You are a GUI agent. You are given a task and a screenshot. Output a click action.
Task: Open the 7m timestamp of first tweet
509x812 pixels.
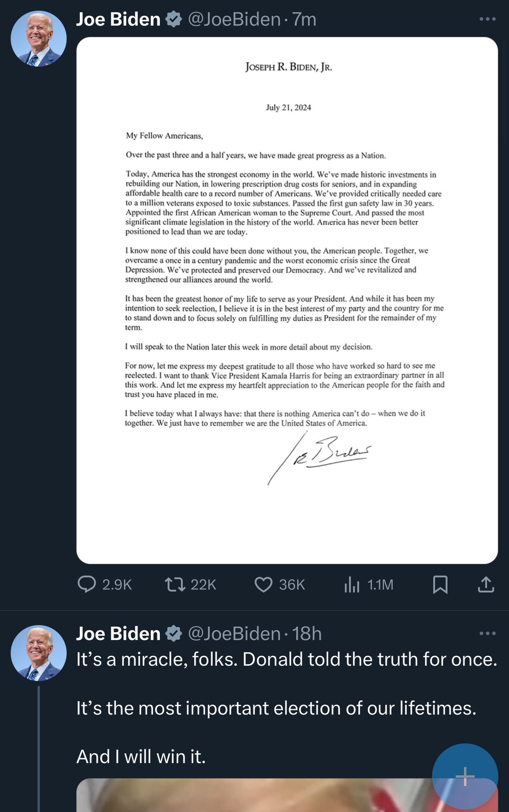(304, 19)
